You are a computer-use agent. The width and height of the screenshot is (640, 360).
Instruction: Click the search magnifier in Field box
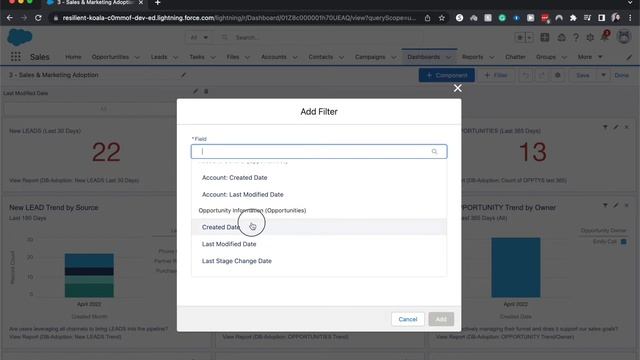(434, 151)
